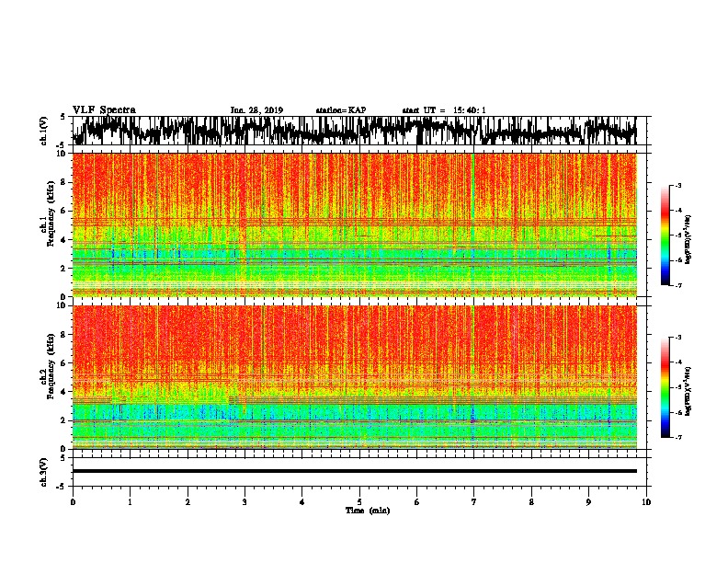The width and height of the screenshot is (728, 563).
Task: Click the "-3" label on ch.1 colorbar
Action: tap(677, 186)
